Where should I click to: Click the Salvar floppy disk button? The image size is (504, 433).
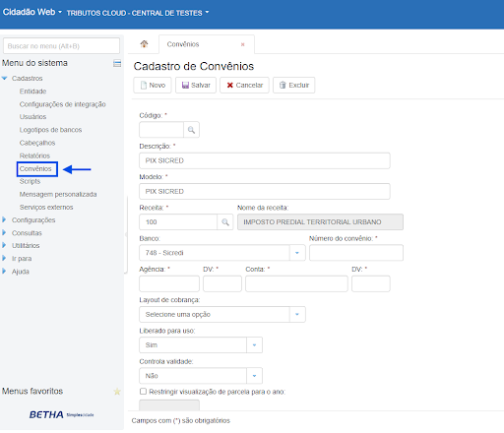pos(196,86)
